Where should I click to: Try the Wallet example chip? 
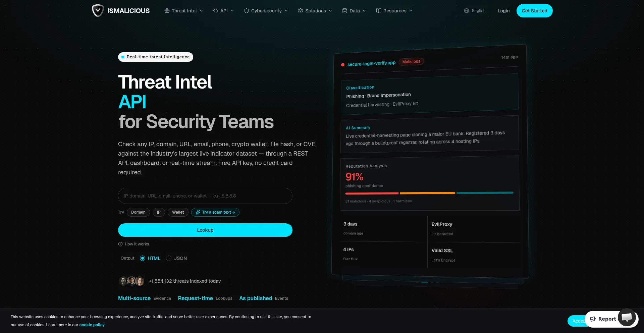tap(178, 212)
